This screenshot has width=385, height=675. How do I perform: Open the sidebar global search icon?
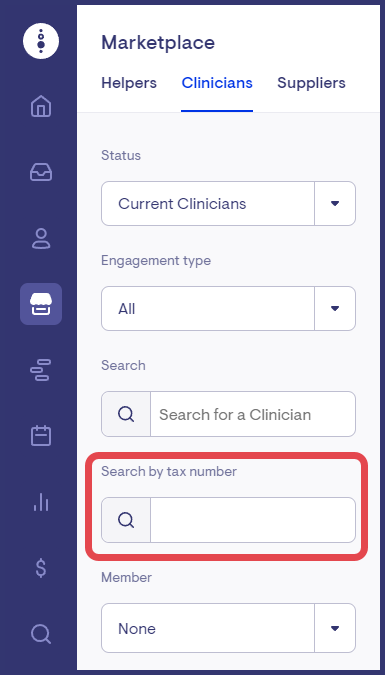tap(41, 634)
